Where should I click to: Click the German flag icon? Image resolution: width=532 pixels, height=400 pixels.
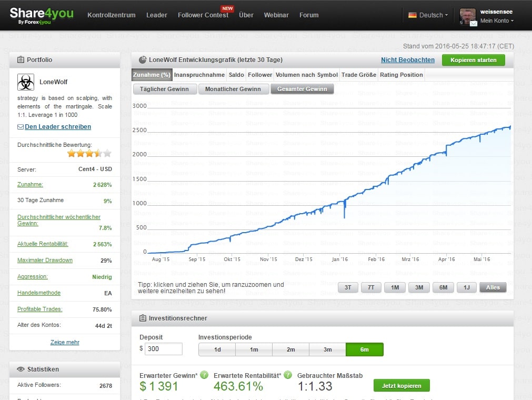(x=413, y=15)
